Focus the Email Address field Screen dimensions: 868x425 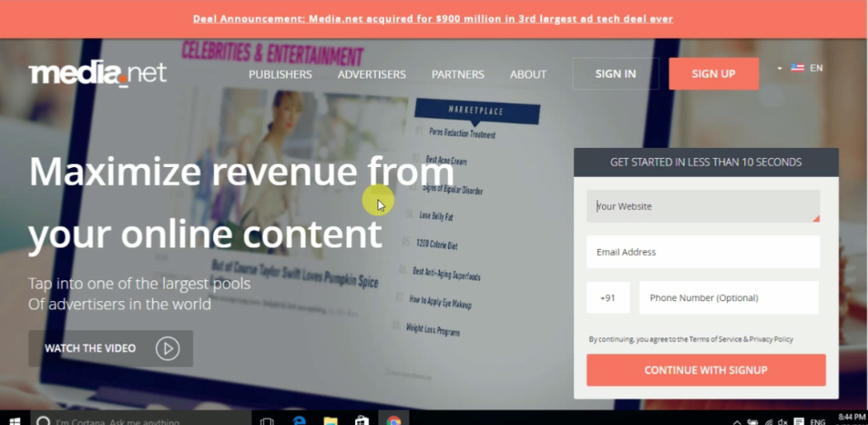point(703,252)
